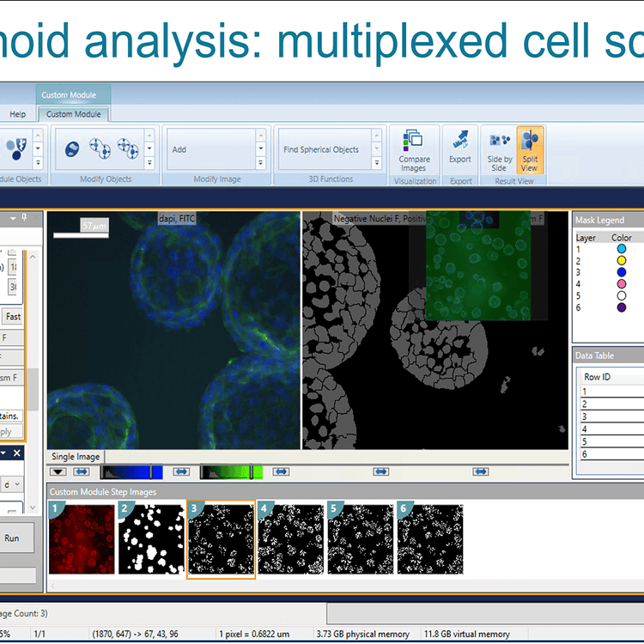The image size is (644, 644).
Task: Open step 6 thumbnail
Action: 430,539
